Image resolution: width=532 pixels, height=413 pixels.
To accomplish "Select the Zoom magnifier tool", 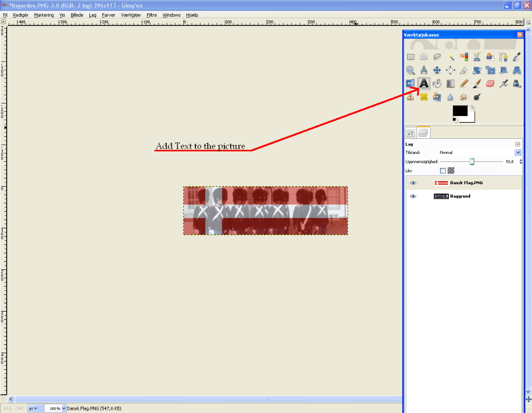I will pos(410,70).
